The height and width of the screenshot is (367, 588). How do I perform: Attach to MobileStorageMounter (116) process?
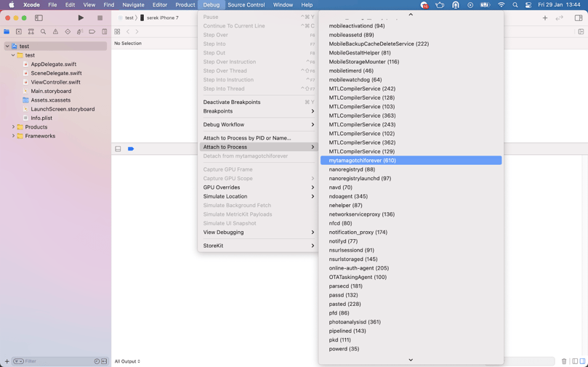pyautogui.click(x=411, y=62)
